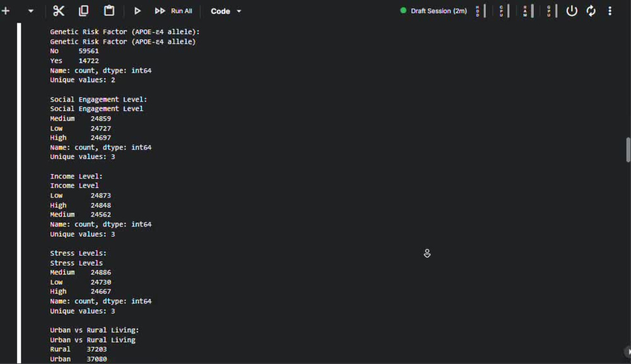
Task: Open the Code cell type dropdown
Action: pos(226,11)
